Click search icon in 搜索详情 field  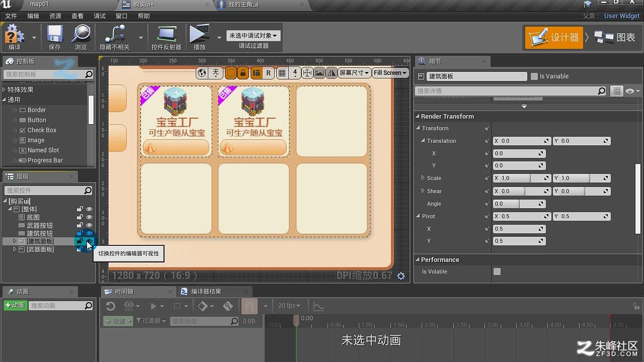[602, 91]
